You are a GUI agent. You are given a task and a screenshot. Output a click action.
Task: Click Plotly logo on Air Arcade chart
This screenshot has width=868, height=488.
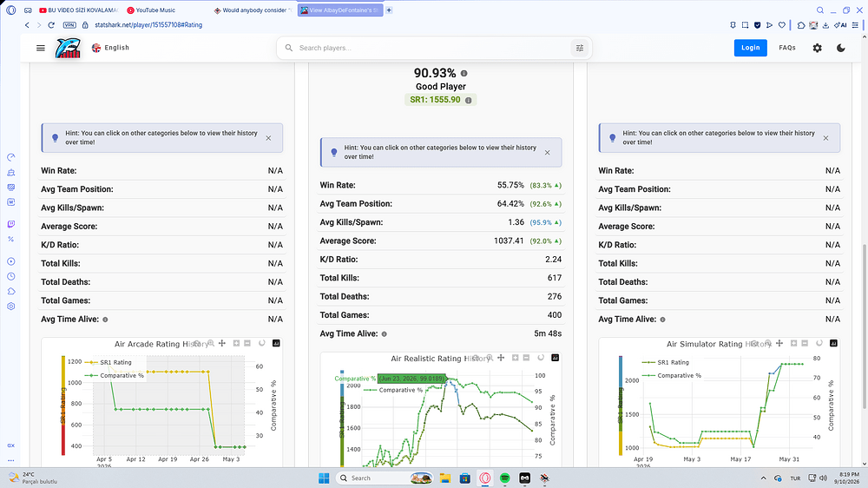276,344
